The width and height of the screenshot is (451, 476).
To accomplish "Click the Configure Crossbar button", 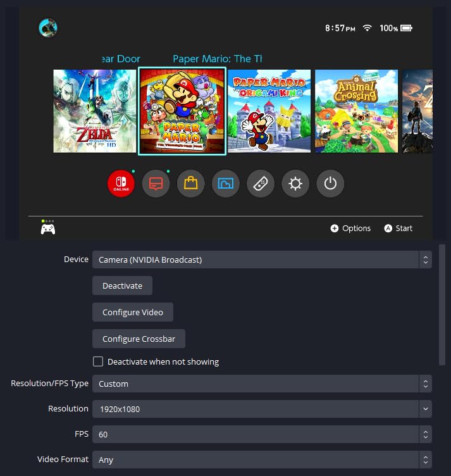I will pos(139,339).
